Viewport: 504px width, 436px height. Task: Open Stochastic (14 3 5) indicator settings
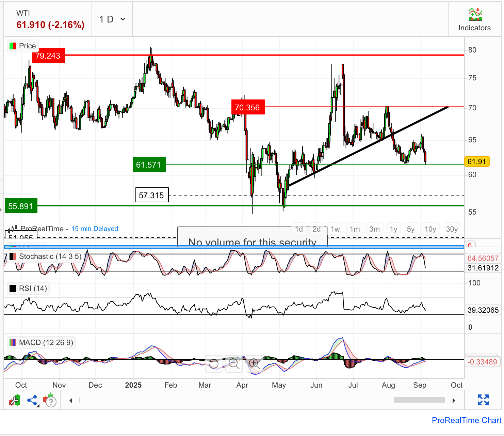[46, 256]
